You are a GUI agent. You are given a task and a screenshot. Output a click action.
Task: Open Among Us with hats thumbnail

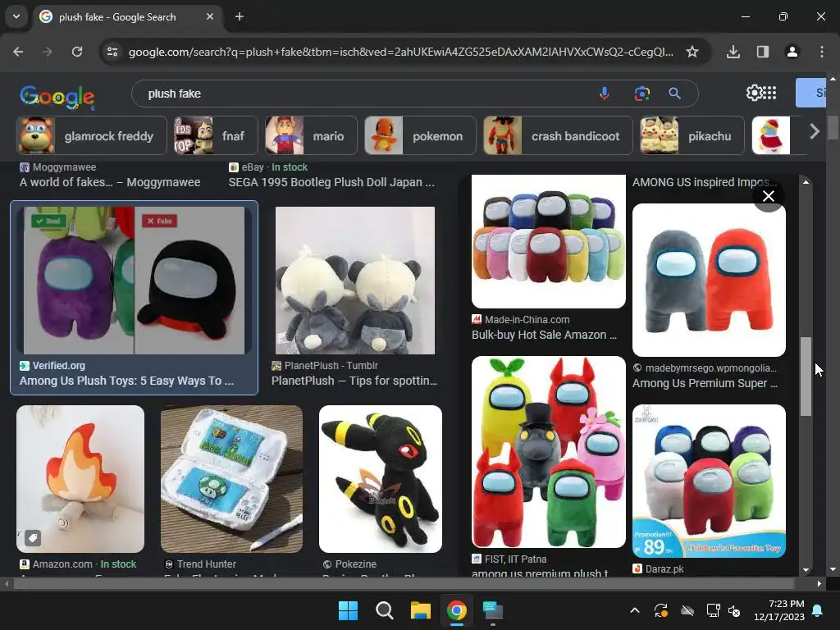point(549,452)
